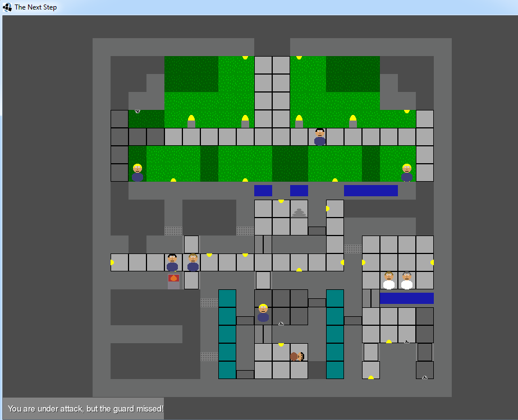Click the black-haired guard in the indoor corridor

172,262
